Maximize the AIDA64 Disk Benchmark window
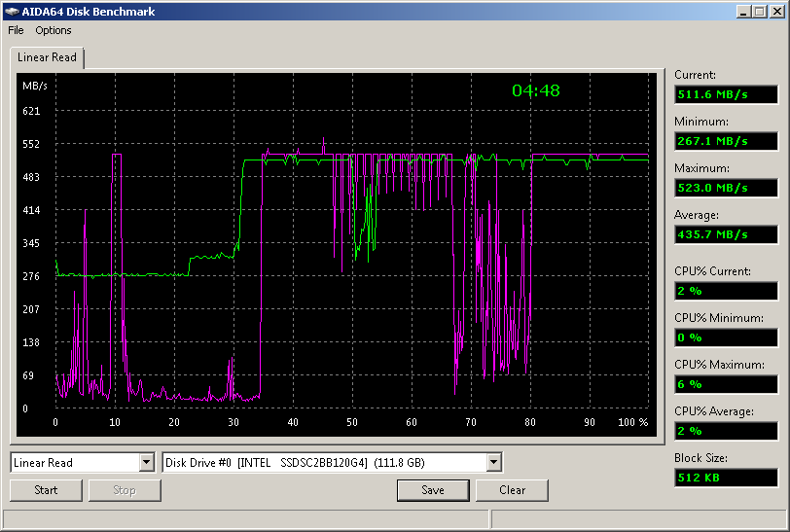Image resolution: width=790 pixels, height=532 pixels. coord(760,11)
